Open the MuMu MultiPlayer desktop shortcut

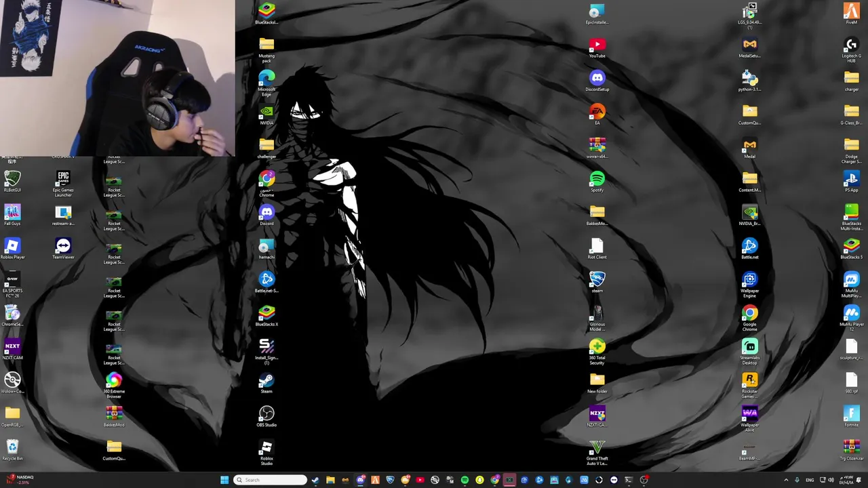coord(851,285)
